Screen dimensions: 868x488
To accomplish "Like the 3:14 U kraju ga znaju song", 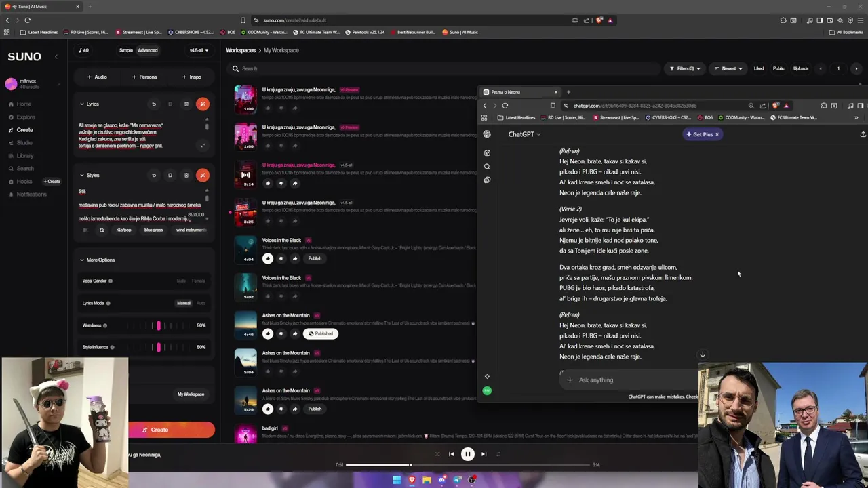I will (x=268, y=183).
